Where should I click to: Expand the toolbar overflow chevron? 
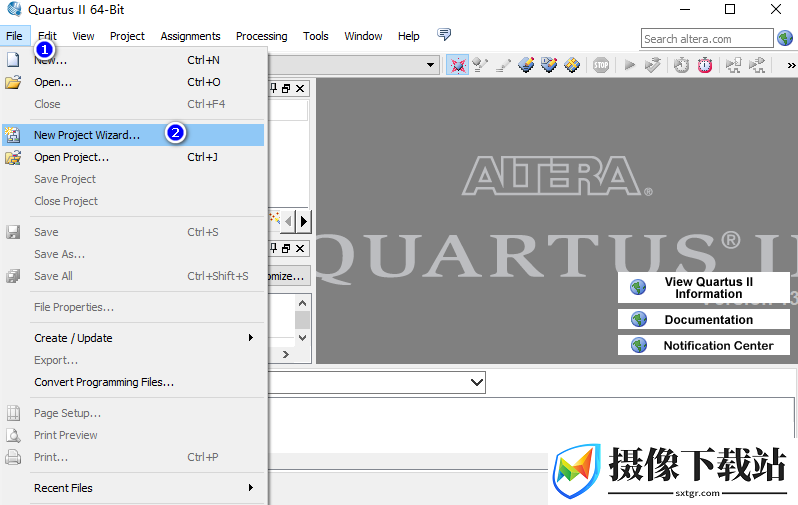[x=791, y=65]
